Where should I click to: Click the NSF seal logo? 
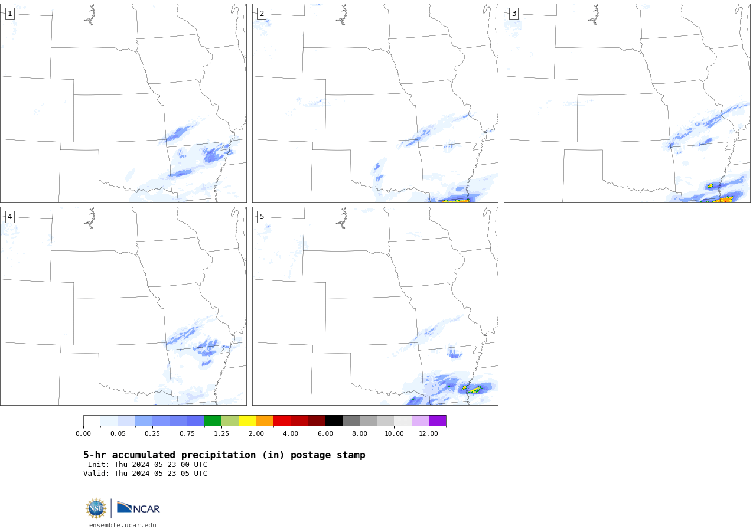(x=96, y=508)
